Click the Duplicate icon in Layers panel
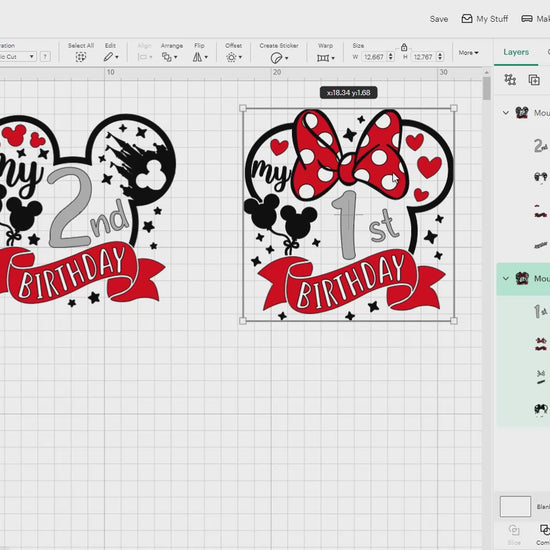The width and height of the screenshot is (550, 550). (534, 80)
